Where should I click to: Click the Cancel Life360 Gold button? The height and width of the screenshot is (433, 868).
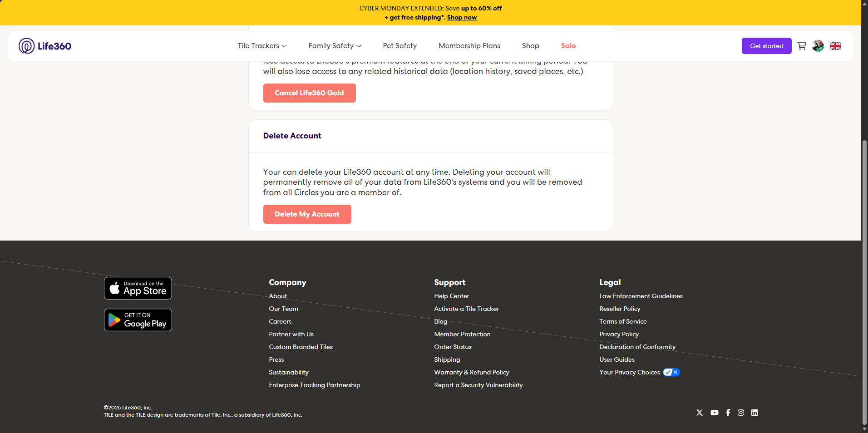(x=309, y=93)
